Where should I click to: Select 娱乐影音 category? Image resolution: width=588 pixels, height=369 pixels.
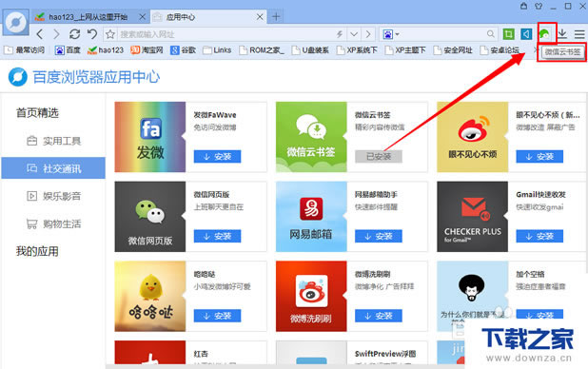53,196
